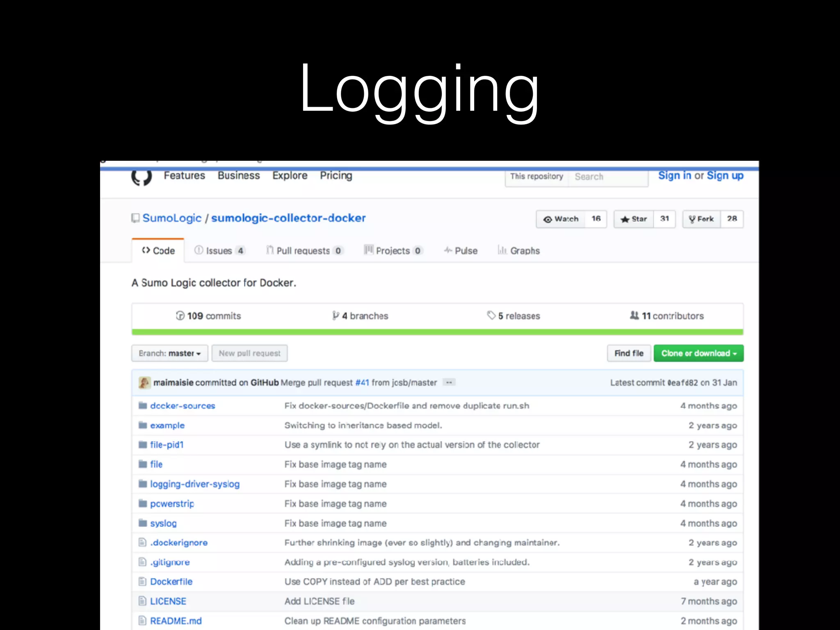Expand the commit message ellipsis button
Image resolution: width=840 pixels, height=630 pixels.
[449, 382]
